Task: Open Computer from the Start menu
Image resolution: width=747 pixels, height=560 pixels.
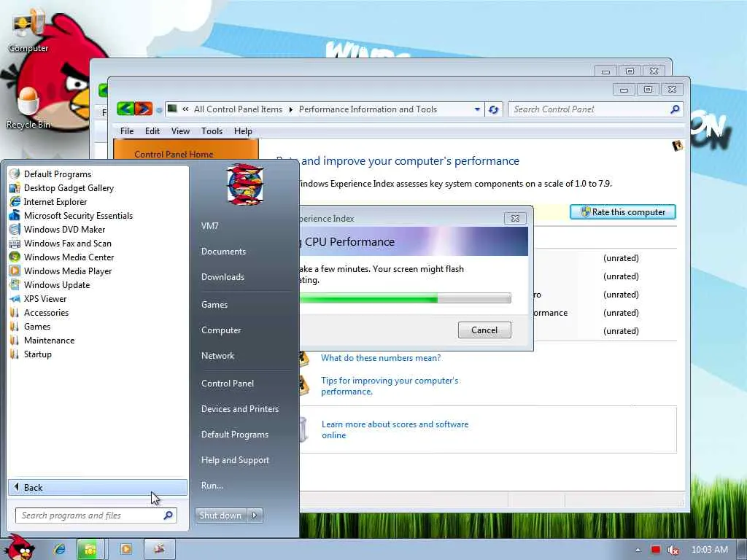Action: click(221, 330)
